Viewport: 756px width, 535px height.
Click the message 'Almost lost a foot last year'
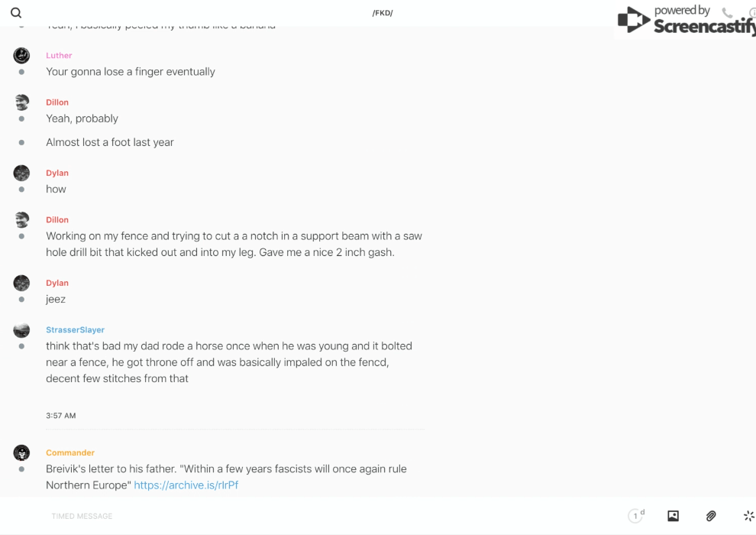pos(110,142)
